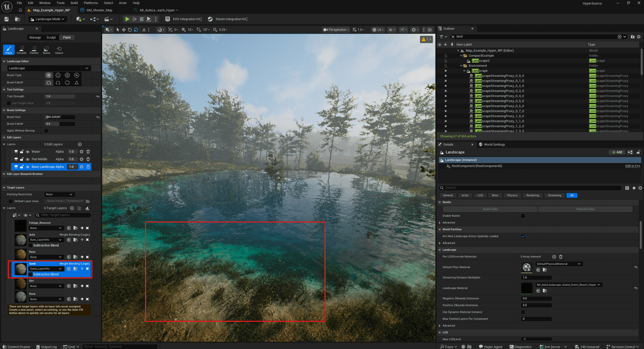Image resolution: width=644 pixels, height=349 pixels.
Task: Click Edit in C++ link
Action: pos(632,166)
